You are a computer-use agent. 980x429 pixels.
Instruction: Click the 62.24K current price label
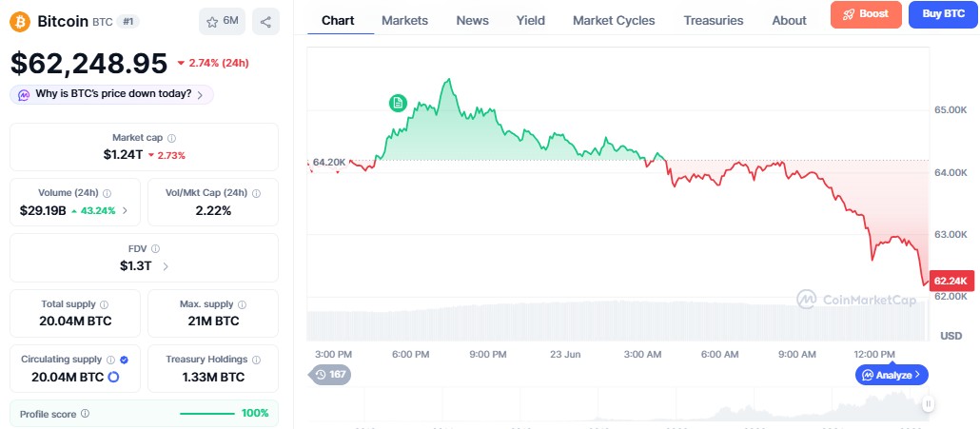[951, 281]
